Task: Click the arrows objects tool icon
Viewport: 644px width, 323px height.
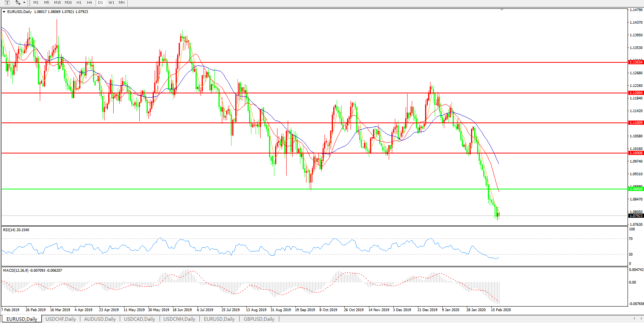Action: point(18,3)
